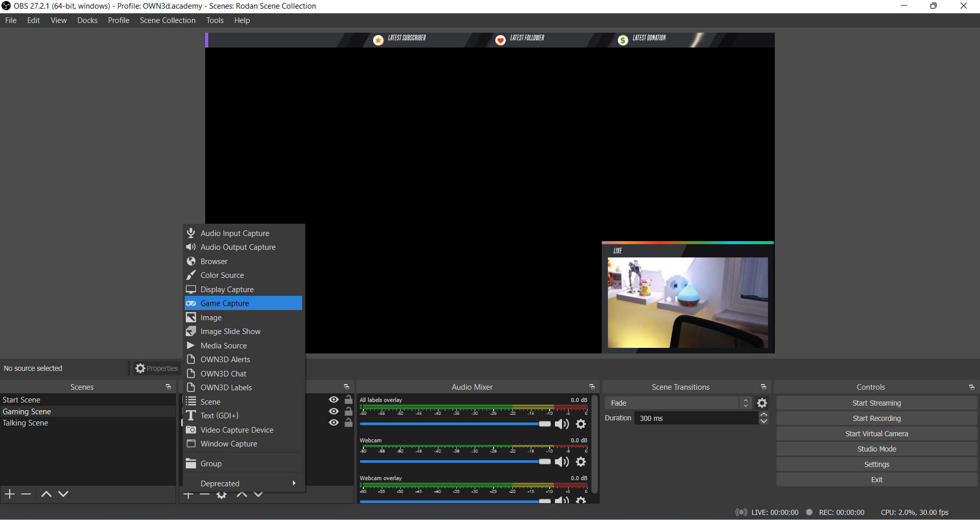Increase transition duration with up stepper
Image resolution: width=980 pixels, height=520 pixels.
pyautogui.click(x=764, y=415)
